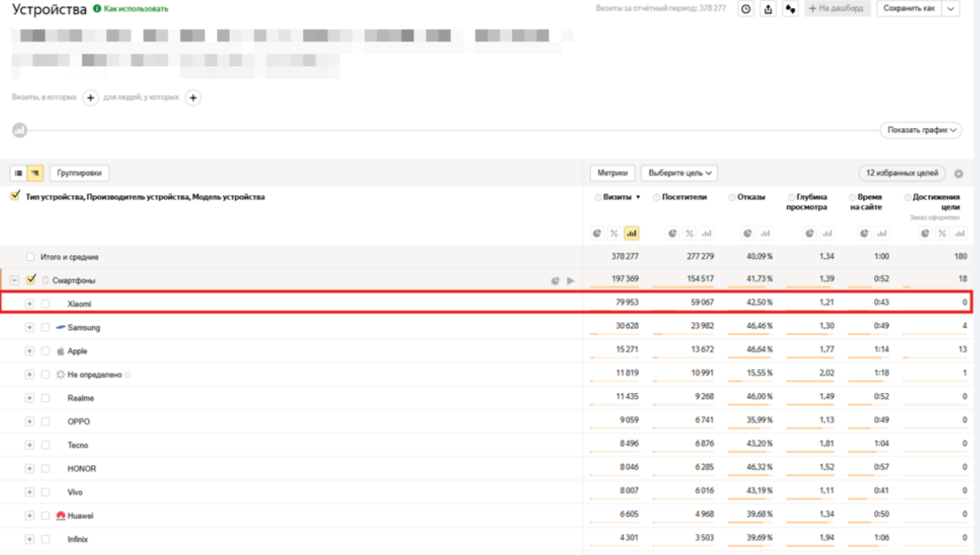Click the Группировки button

click(79, 173)
